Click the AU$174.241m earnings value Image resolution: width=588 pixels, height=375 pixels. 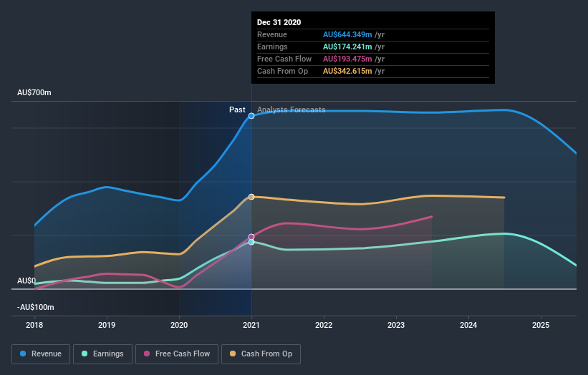[347, 47]
